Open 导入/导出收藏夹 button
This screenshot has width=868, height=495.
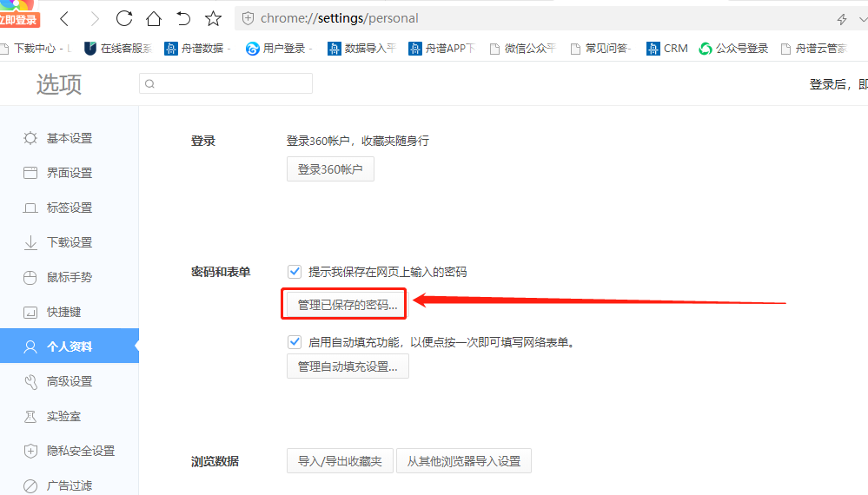tap(340, 461)
